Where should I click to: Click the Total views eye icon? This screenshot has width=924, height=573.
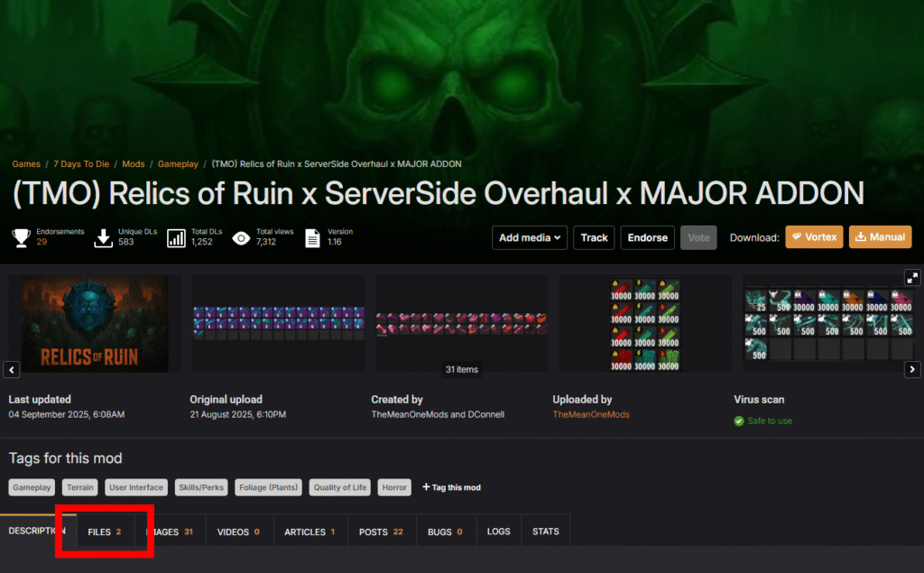(x=241, y=237)
